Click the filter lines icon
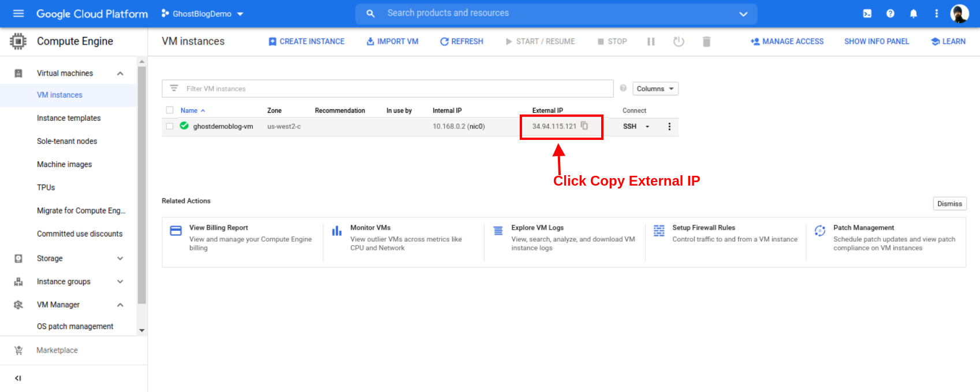980x392 pixels. [x=174, y=88]
